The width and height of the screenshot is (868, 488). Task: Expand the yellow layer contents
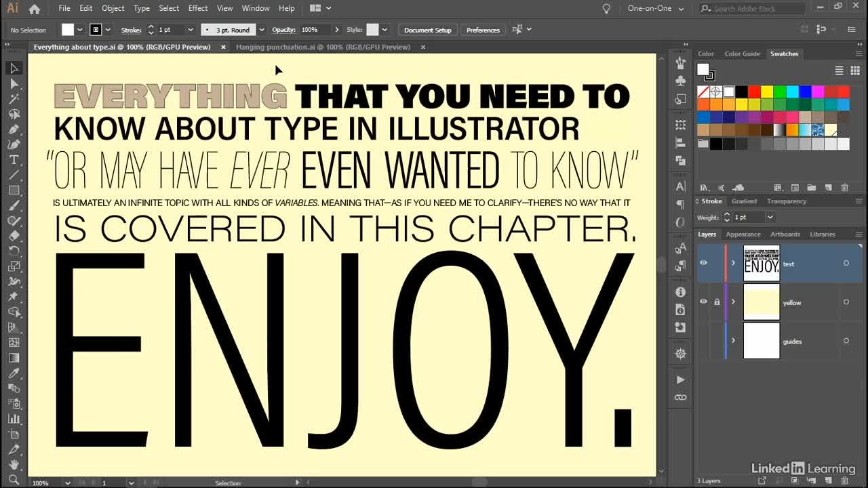tap(733, 302)
